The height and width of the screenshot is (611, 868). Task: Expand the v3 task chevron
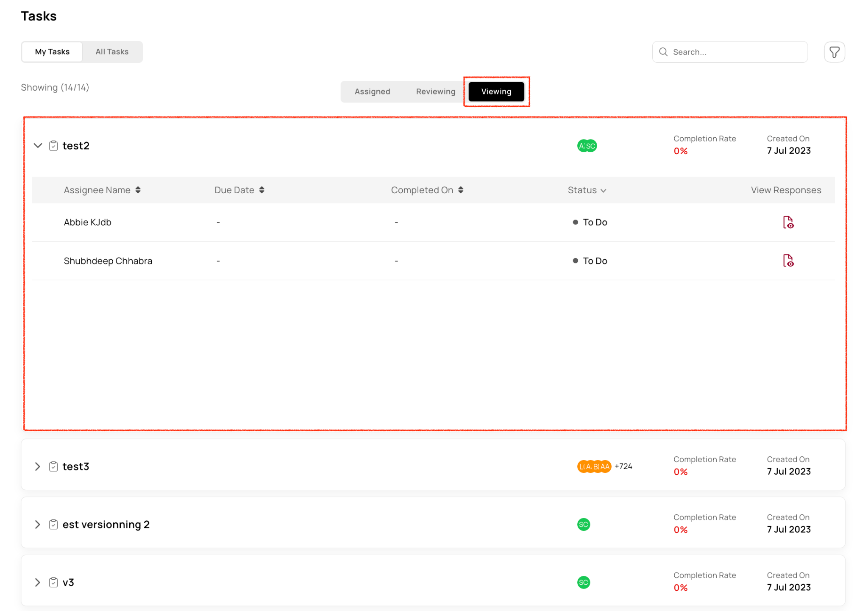coord(38,583)
